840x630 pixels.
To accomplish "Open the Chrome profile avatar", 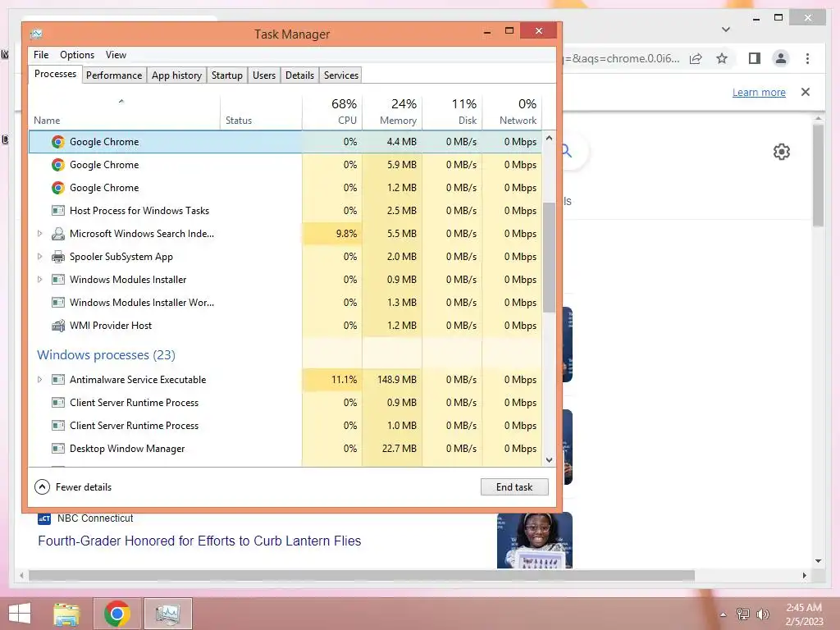I will [781, 58].
